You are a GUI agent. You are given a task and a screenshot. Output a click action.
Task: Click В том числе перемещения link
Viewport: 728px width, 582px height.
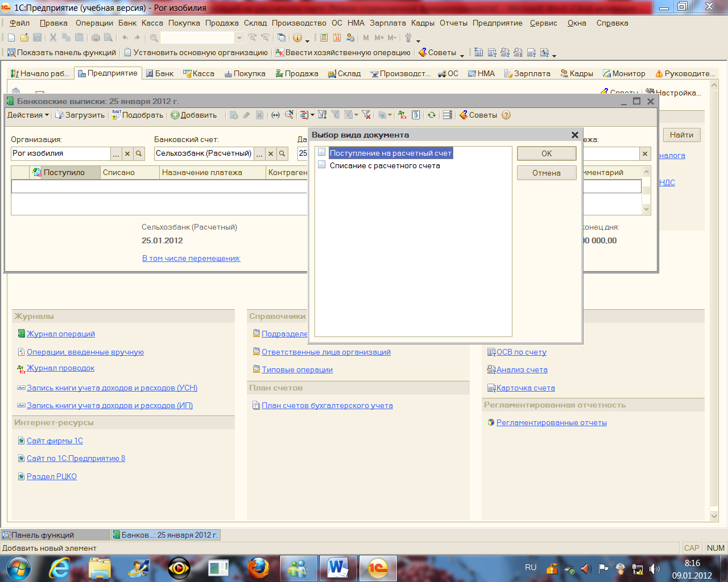point(191,258)
